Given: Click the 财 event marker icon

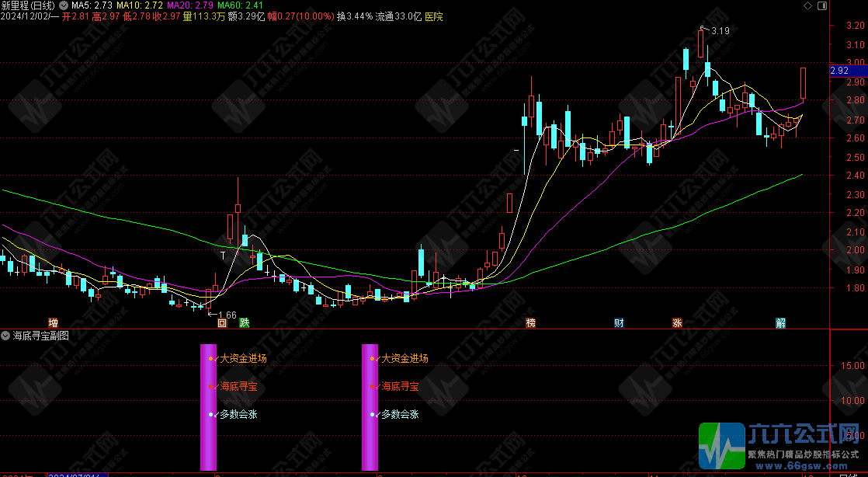Looking at the screenshot, I should tap(619, 322).
